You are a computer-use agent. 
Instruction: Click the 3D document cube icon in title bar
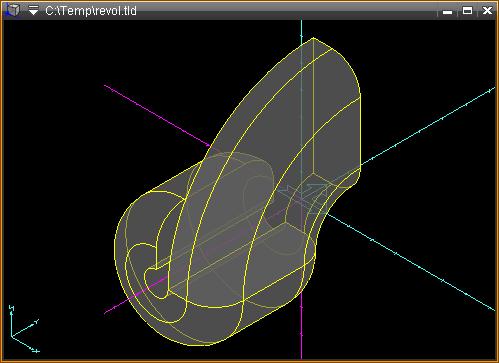pyautogui.click(x=12, y=10)
